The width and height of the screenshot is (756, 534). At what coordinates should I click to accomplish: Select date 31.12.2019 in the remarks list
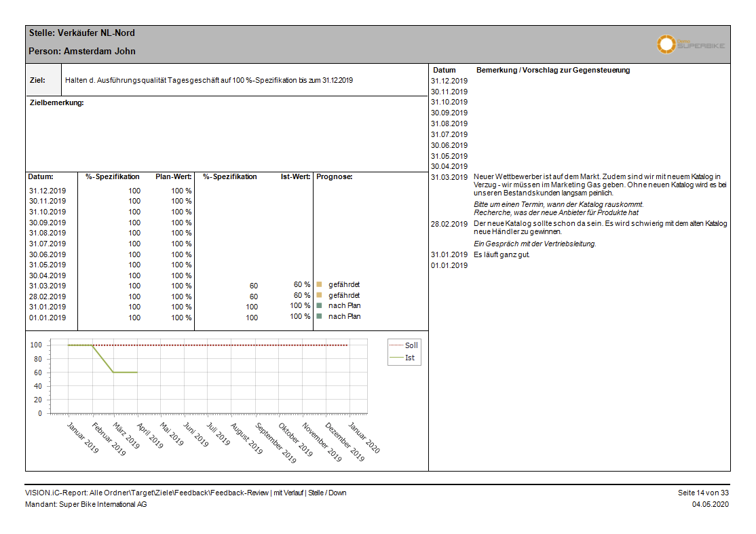[x=449, y=81]
